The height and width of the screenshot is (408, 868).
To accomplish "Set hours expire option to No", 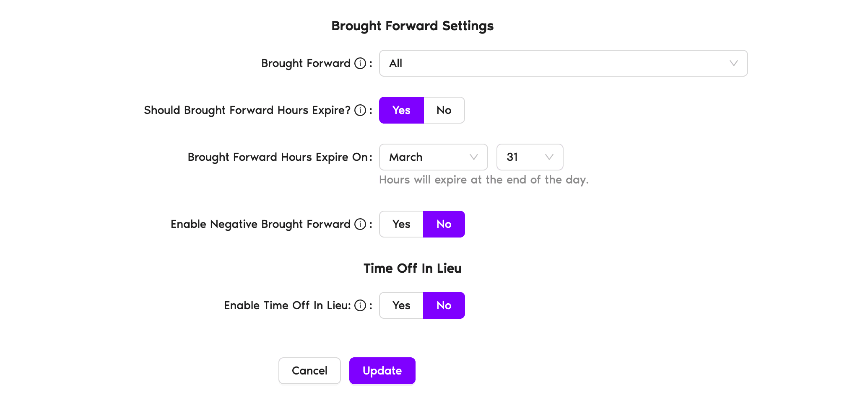I will tap(444, 110).
